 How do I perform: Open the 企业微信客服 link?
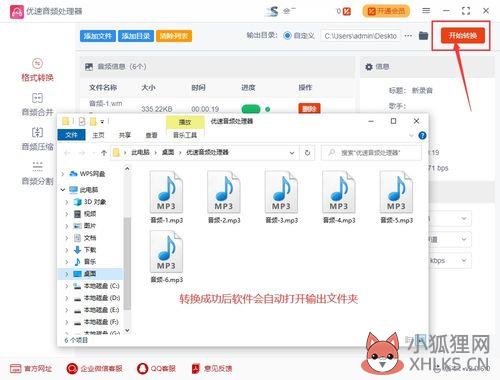[x=94, y=368]
